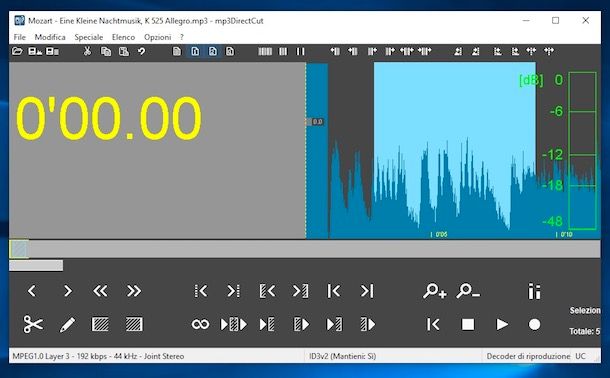610x378 pixels.
Task: Click the double right arrow fast-forward button
Action: (134, 291)
